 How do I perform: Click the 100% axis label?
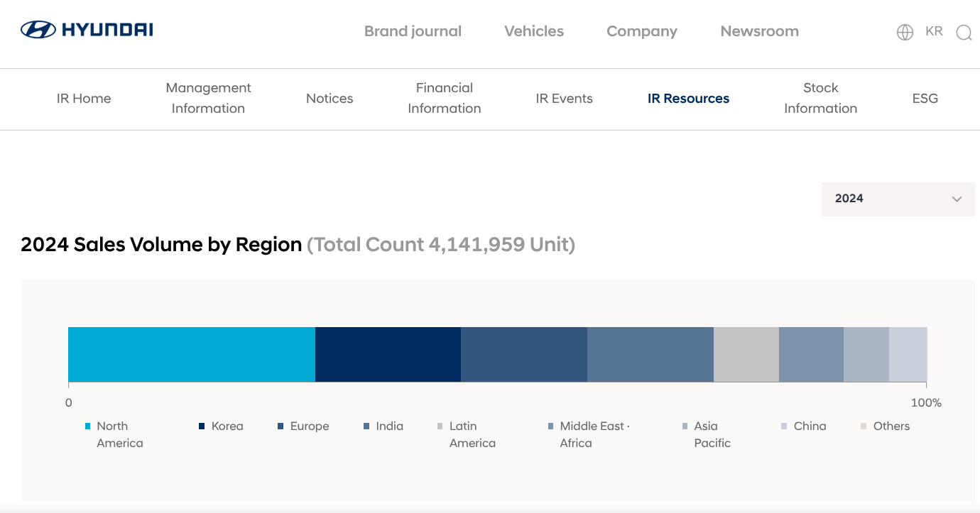coord(926,403)
